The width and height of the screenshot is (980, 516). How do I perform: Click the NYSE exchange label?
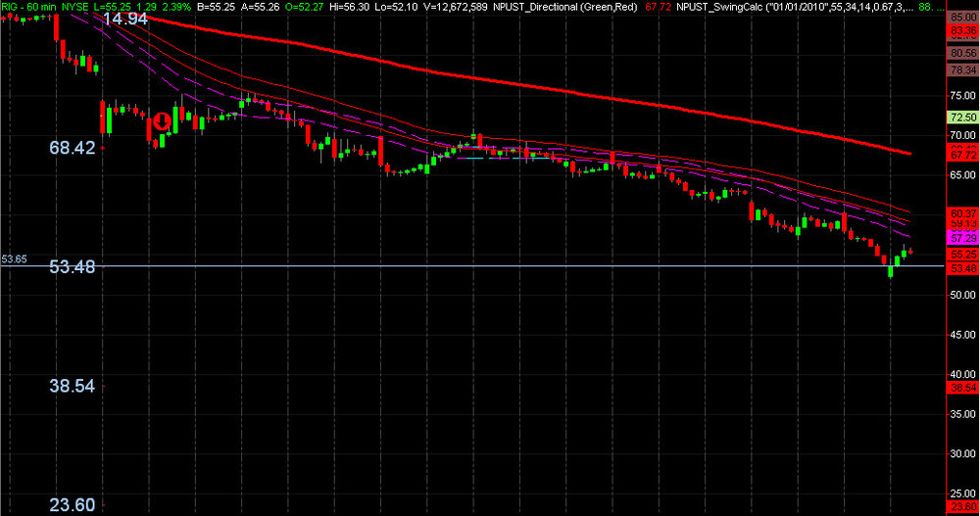[75, 7]
